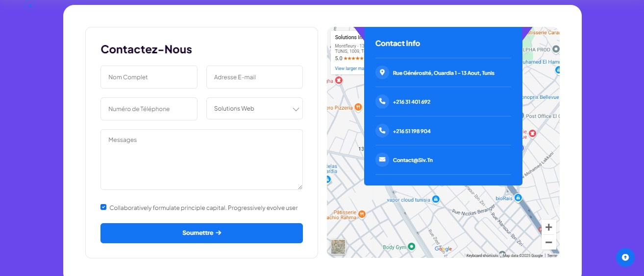644x276 pixels.
Task: Switch map to satellite view thumbnail
Action: pos(338,247)
